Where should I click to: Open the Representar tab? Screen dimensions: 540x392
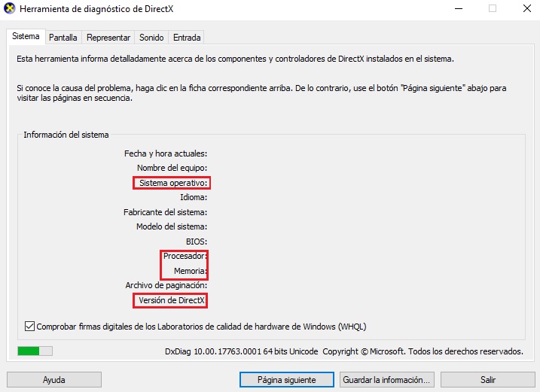(x=108, y=38)
